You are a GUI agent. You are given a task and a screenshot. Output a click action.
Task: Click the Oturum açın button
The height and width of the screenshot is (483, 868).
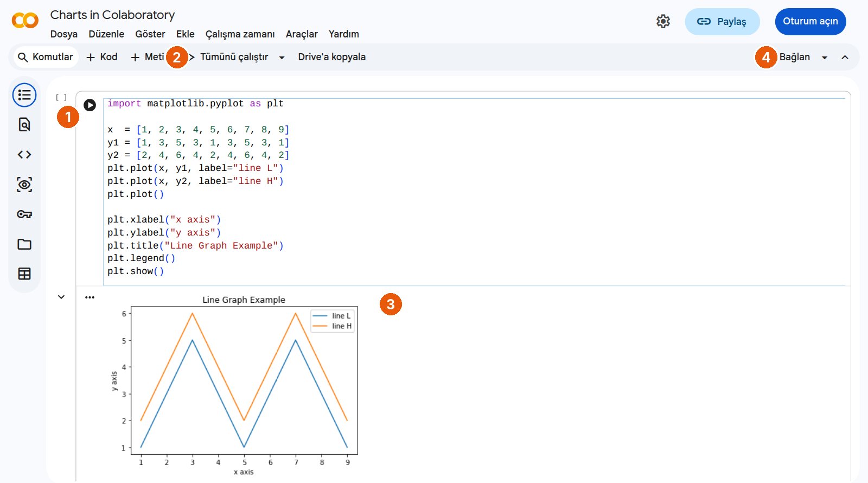pos(810,22)
